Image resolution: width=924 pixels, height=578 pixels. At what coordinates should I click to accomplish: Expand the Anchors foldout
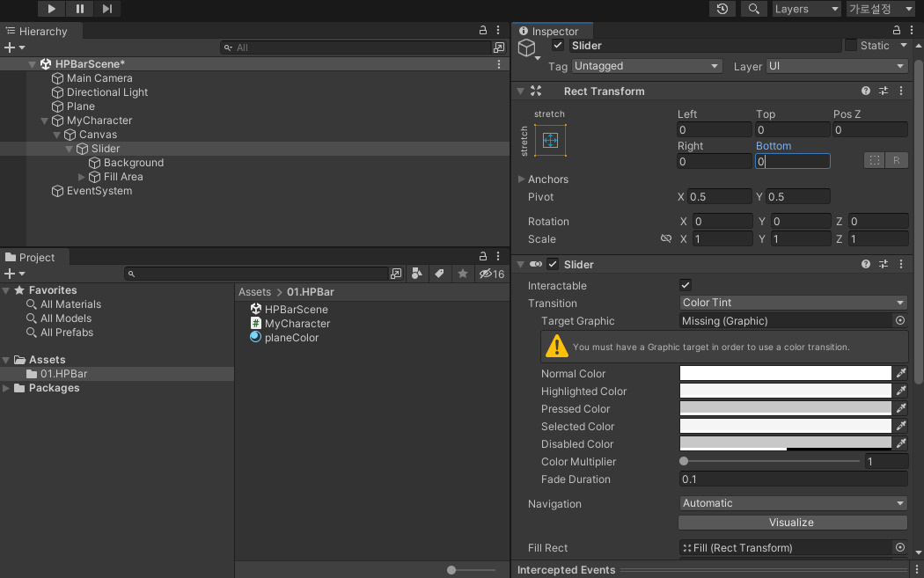(522, 179)
